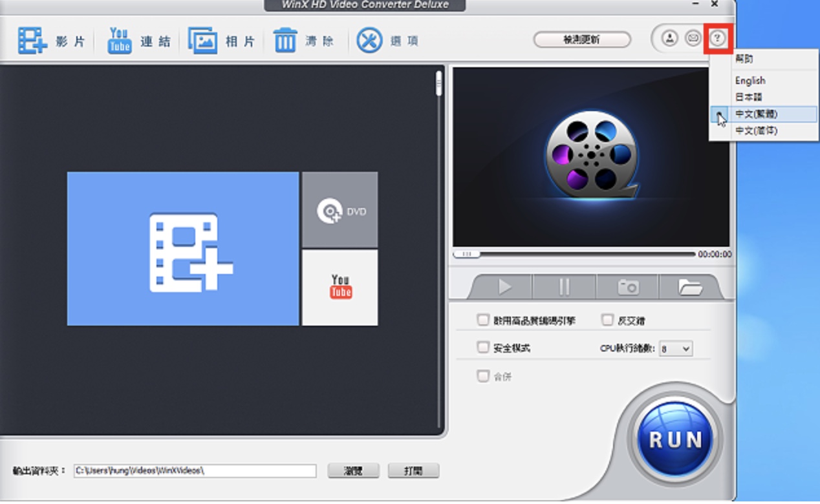This screenshot has height=504, width=820.
Task: Click the film reel preview image
Action: tap(590, 155)
